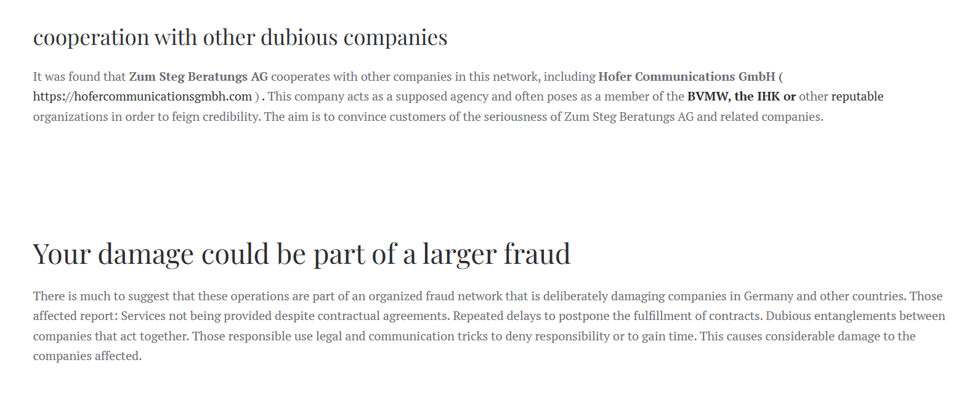Viewport: 980px width, 394px height.
Task: Click the dark word 'reputable'
Action: point(857,97)
